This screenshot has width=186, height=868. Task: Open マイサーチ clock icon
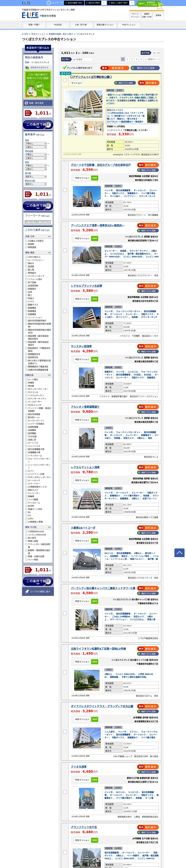coord(49,3)
